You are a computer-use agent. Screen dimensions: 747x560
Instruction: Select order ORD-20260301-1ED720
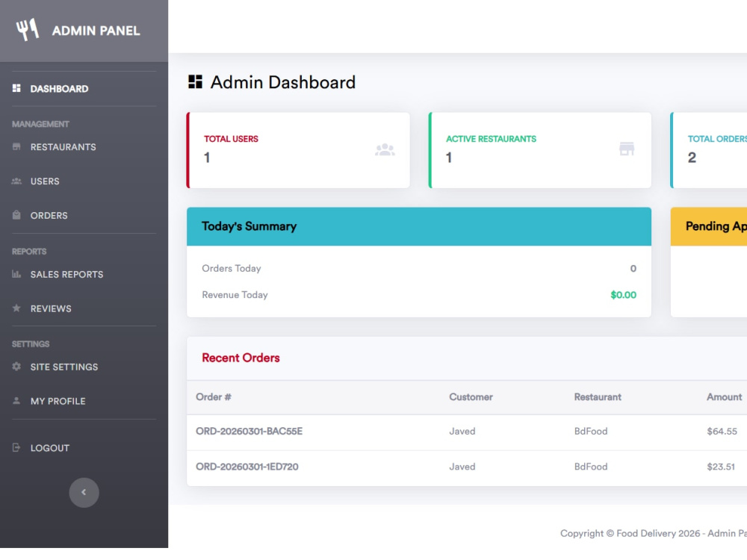click(x=247, y=467)
